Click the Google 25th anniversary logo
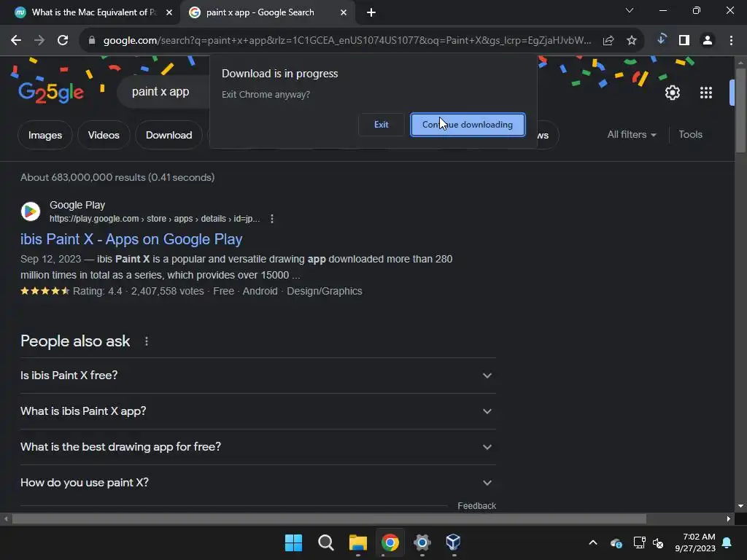Viewport: 747px width, 560px height. [x=51, y=92]
